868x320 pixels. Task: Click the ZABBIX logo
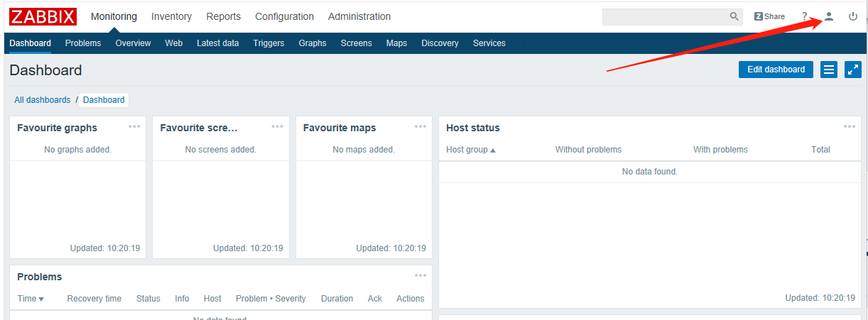point(43,16)
